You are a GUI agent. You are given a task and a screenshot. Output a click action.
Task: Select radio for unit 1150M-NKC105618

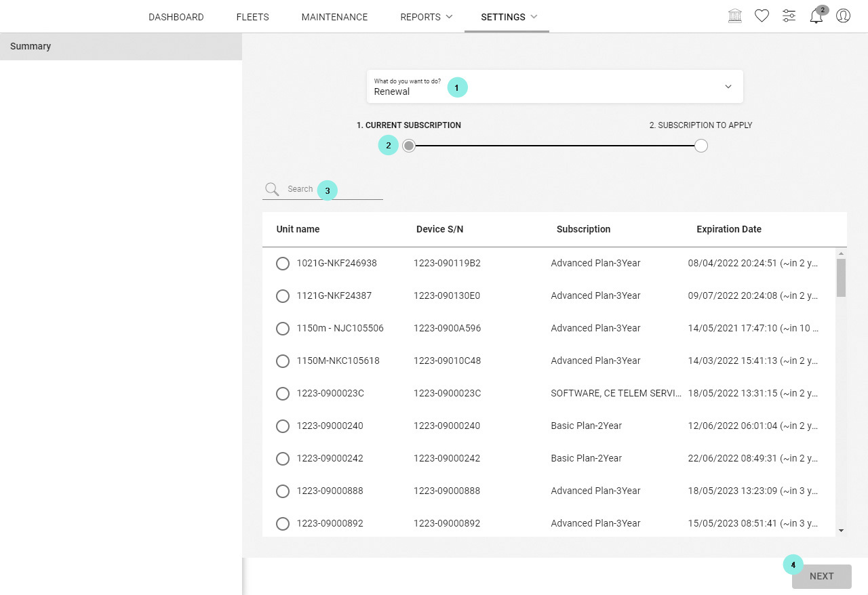coord(283,361)
